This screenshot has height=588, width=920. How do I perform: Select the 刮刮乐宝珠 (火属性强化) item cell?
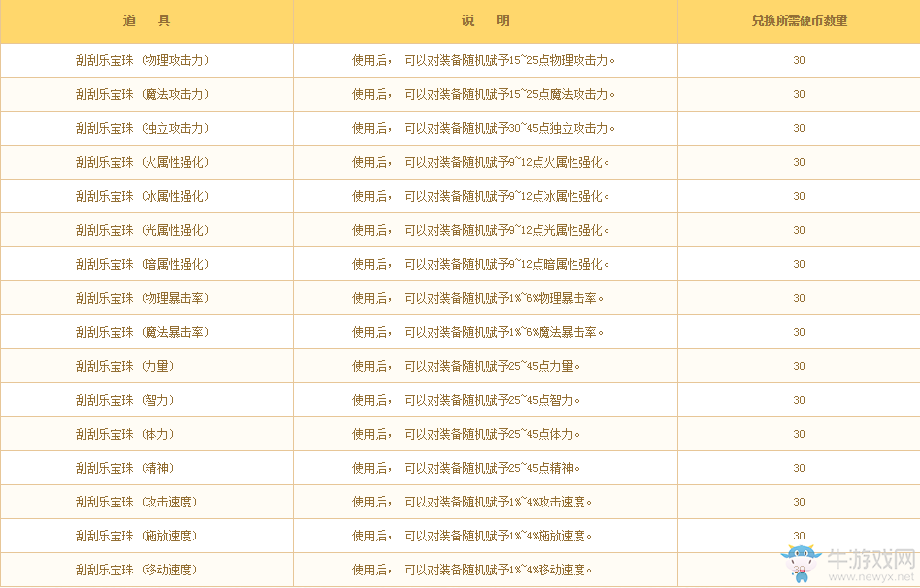pos(142,162)
